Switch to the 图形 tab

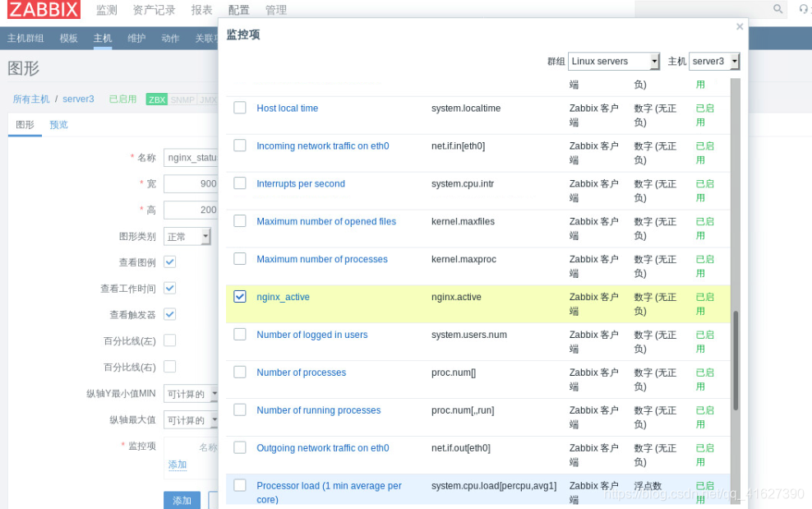(25, 124)
